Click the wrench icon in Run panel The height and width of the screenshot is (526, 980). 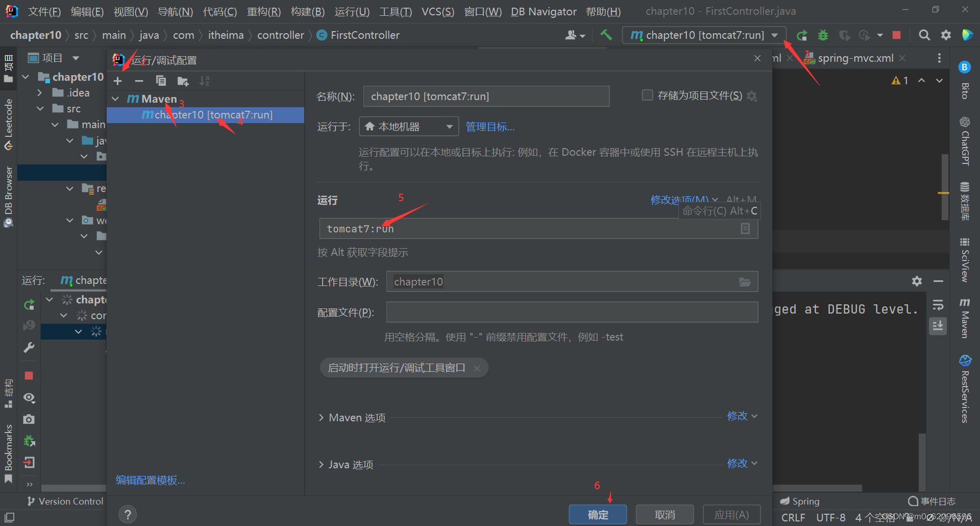(x=29, y=348)
